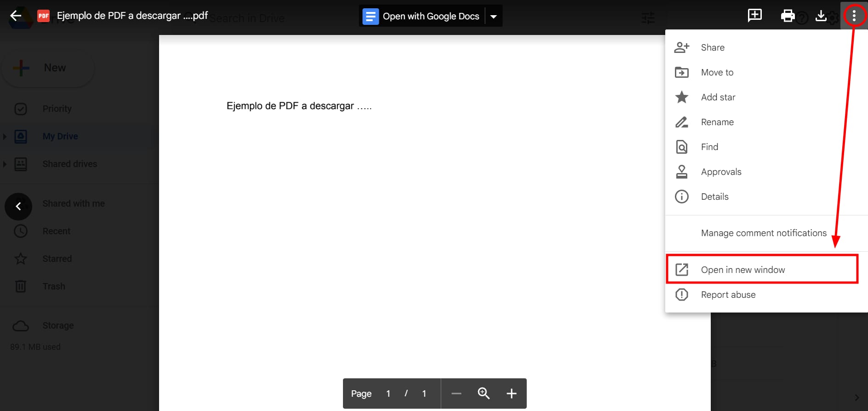The height and width of the screenshot is (411, 868).
Task: Click Open with Google Docs button
Action: [422, 17]
